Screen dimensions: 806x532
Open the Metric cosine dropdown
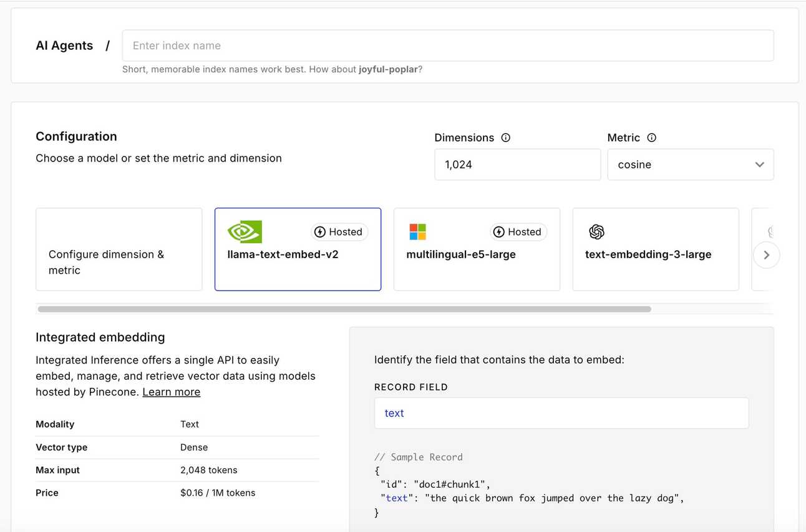point(691,165)
